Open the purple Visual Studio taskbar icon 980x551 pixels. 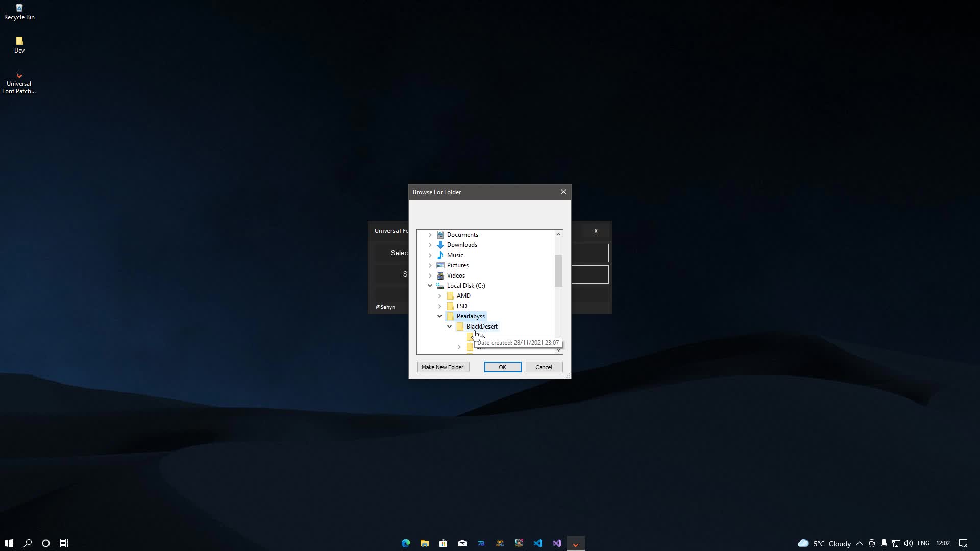click(557, 543)
